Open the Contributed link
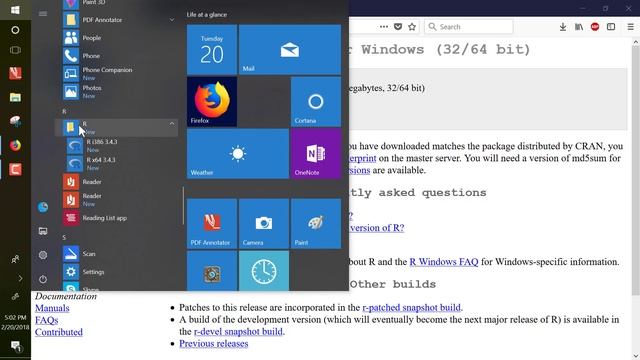 click(x=59, y=332)
